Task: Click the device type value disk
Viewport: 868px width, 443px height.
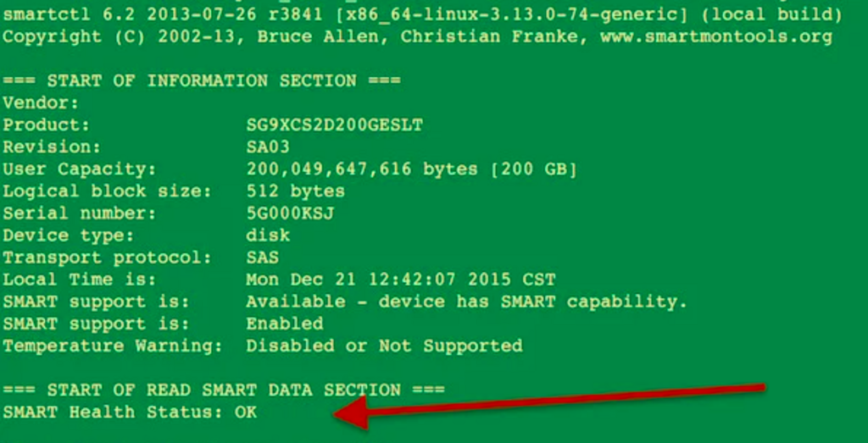Action: pos(268,235)
